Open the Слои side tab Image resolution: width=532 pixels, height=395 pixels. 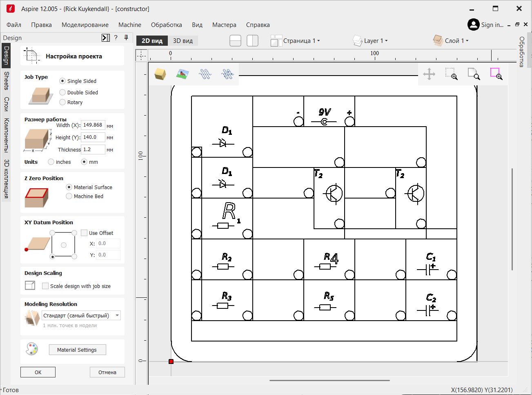coord(6,104)
